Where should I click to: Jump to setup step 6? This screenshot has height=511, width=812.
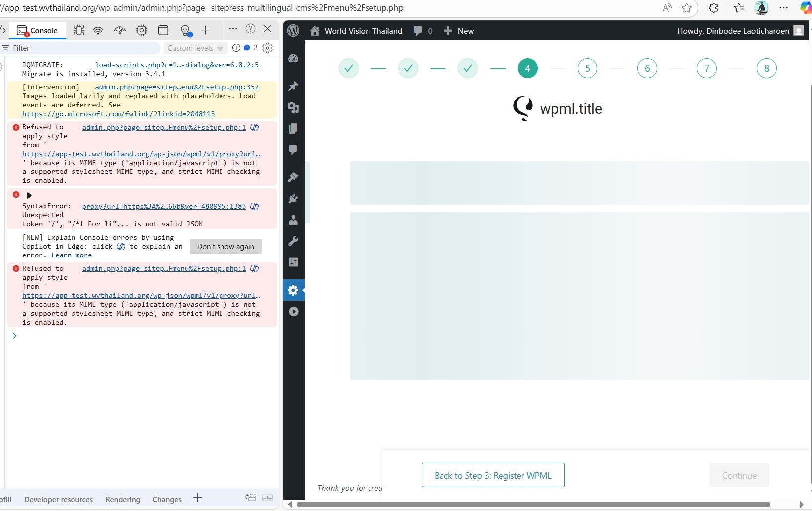pyautogui.click(x=647, y=68)
